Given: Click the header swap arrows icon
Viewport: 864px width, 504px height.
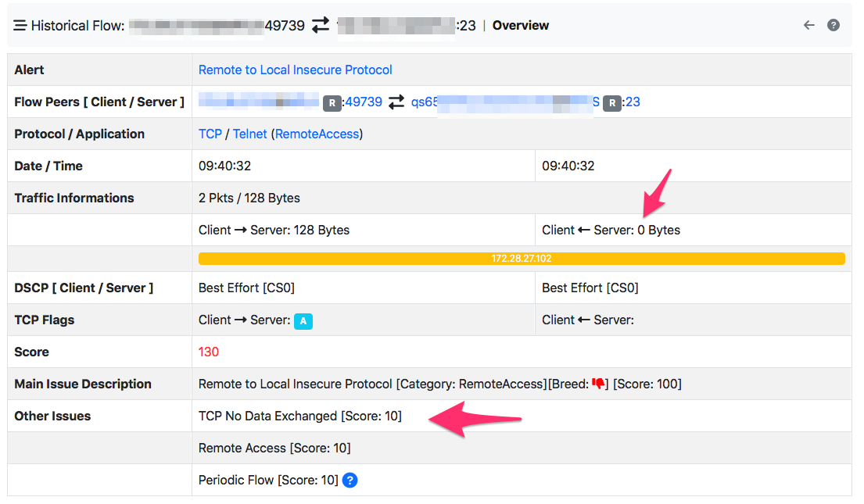Looking at the screenshot, I should tap(321, 25).
